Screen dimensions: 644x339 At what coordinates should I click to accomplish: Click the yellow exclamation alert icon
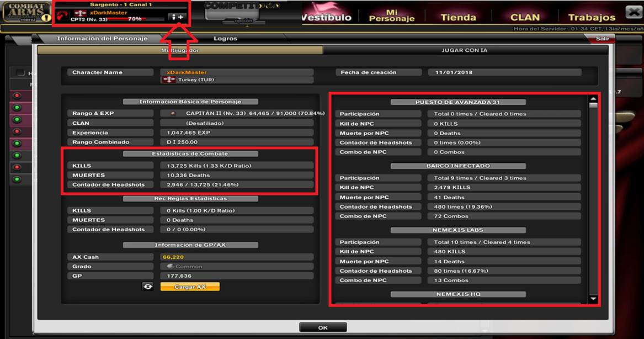pyautogui.click(x=47, y=18)
